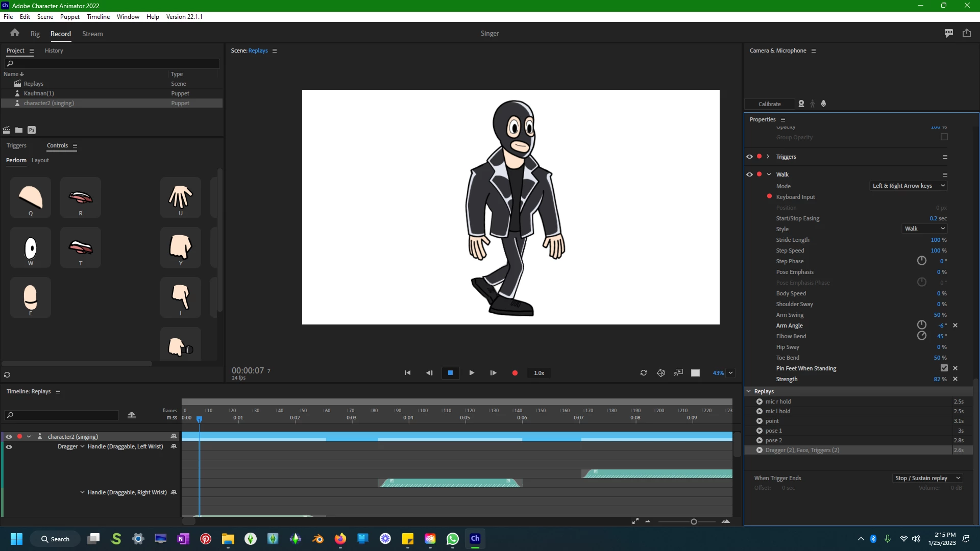Image resolution: width=980 pixels, height=551 pixels.
Task: Toggle Pin Feet When Standing checkbox
Action: tap(944, 368)
